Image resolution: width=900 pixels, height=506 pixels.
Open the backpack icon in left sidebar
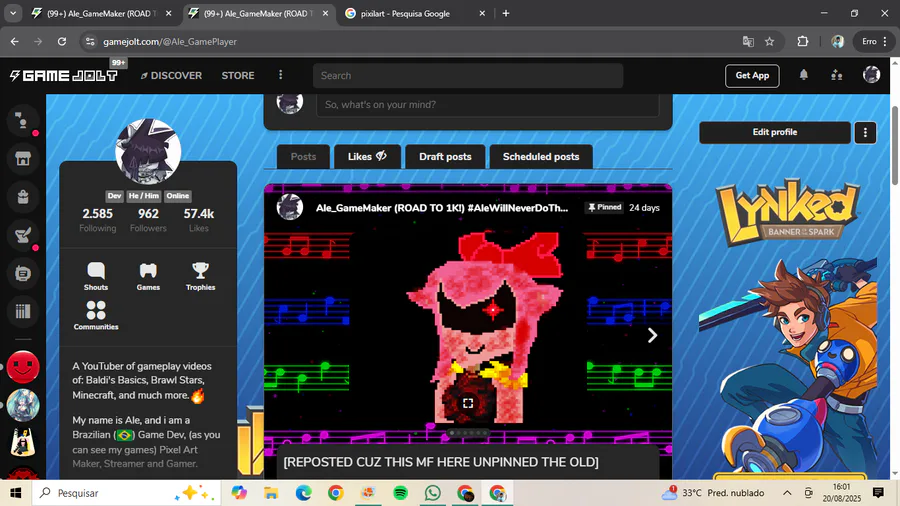pos(23,197)
